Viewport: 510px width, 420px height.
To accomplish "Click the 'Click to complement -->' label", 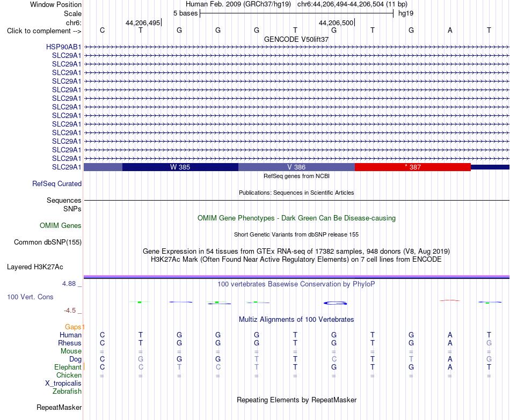I will point(44,31).
